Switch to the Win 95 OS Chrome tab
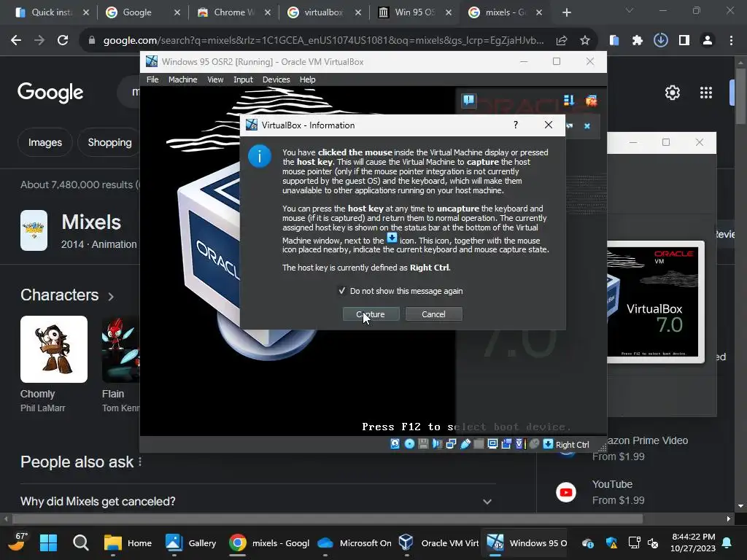This screenshot has height=560, width=747. tap(414, 12)
